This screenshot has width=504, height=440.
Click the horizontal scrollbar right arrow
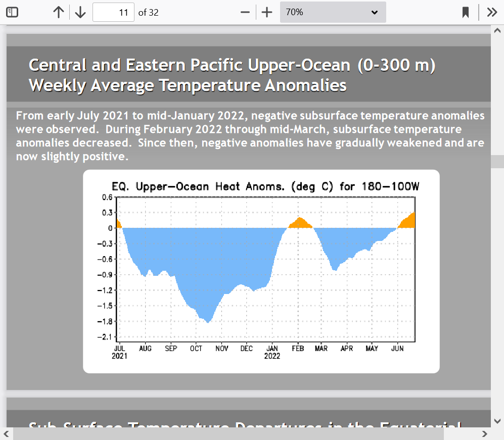pos(484,434)
